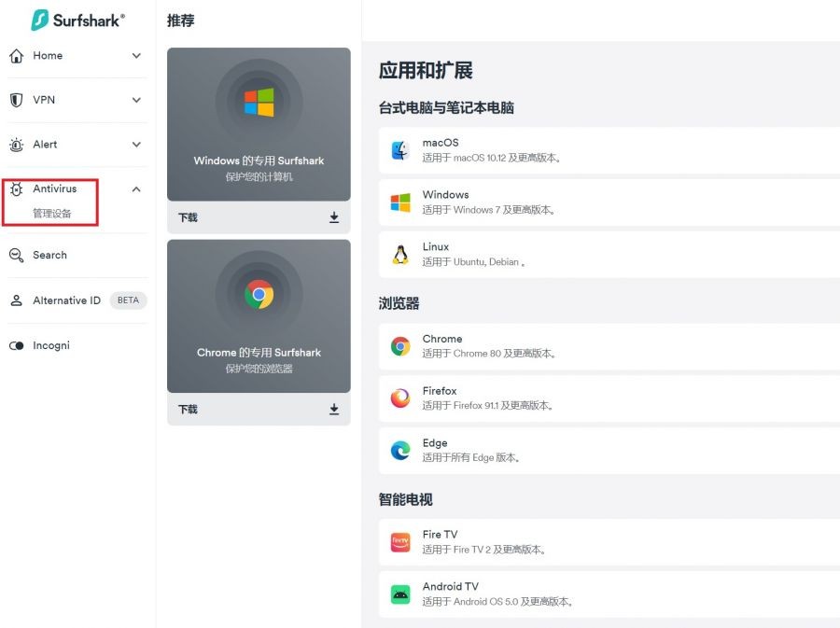Click 下载 under Chrome 的专用 Surfshark
This screenshot has height=628, width=840.
[x=189, y=409]
